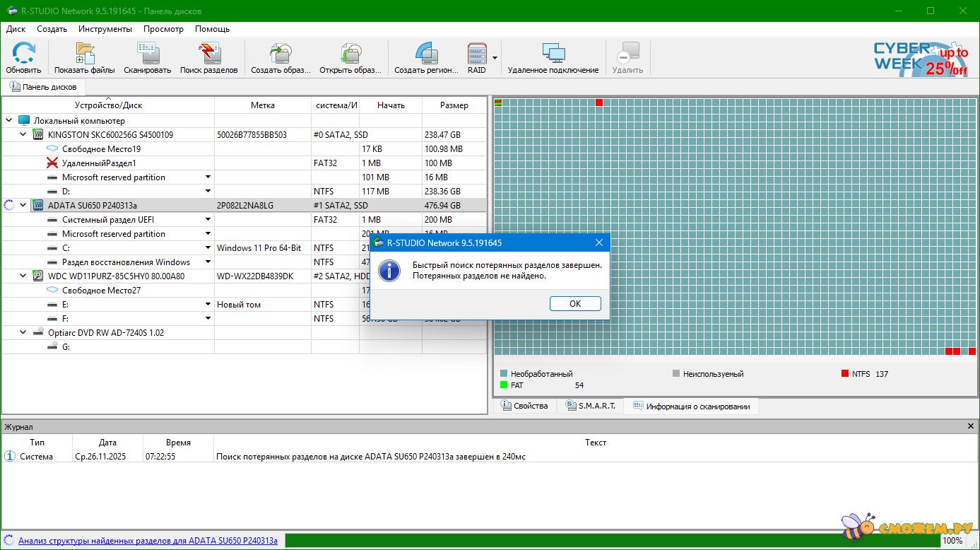Click the red NTFS legend swatch
Screen dimensions: 980x550
click(x=844, y=373)
